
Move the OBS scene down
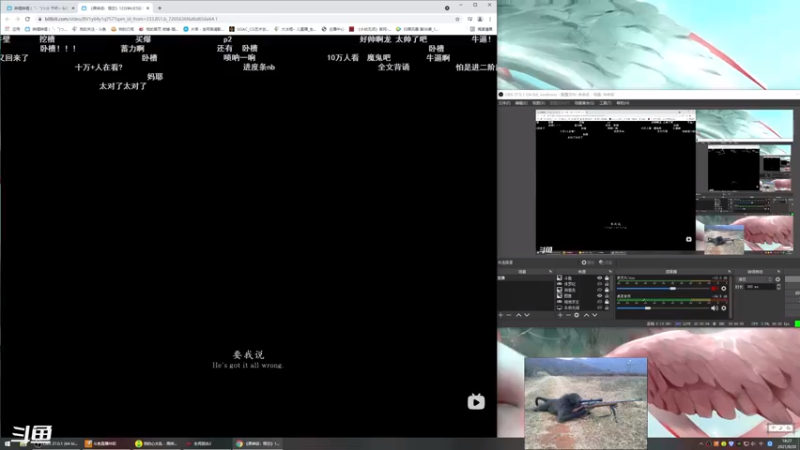527,315
